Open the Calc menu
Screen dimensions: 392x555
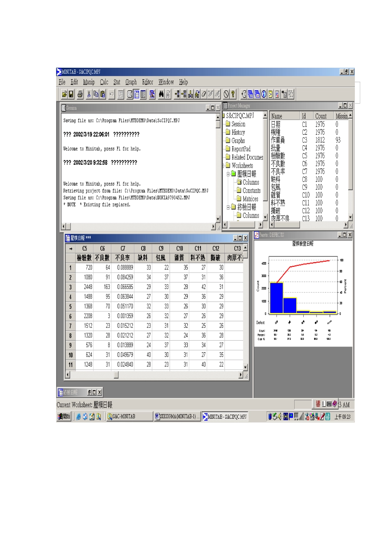pyautogui.click(x=104, y=82)
